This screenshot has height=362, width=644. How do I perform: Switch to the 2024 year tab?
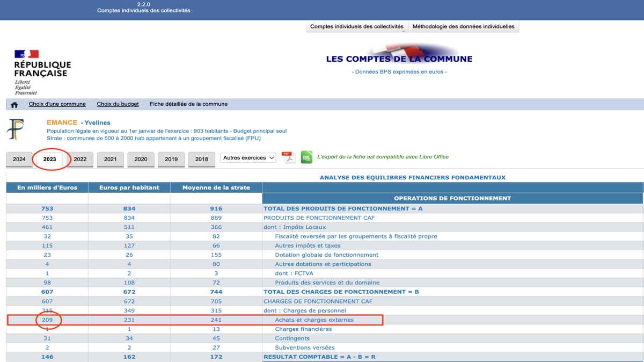pyautogui.click(x=19, y=160)
